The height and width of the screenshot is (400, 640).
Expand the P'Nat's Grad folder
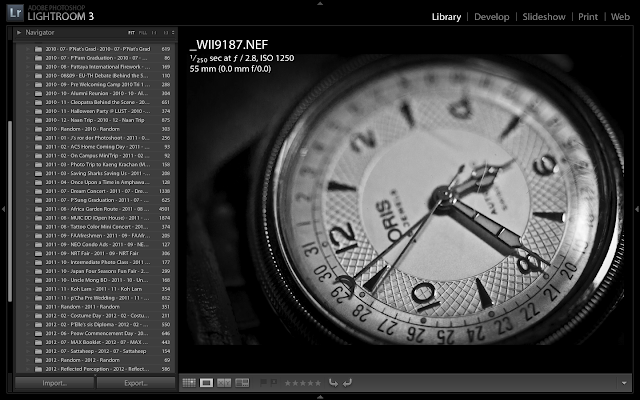coord(28,49)
